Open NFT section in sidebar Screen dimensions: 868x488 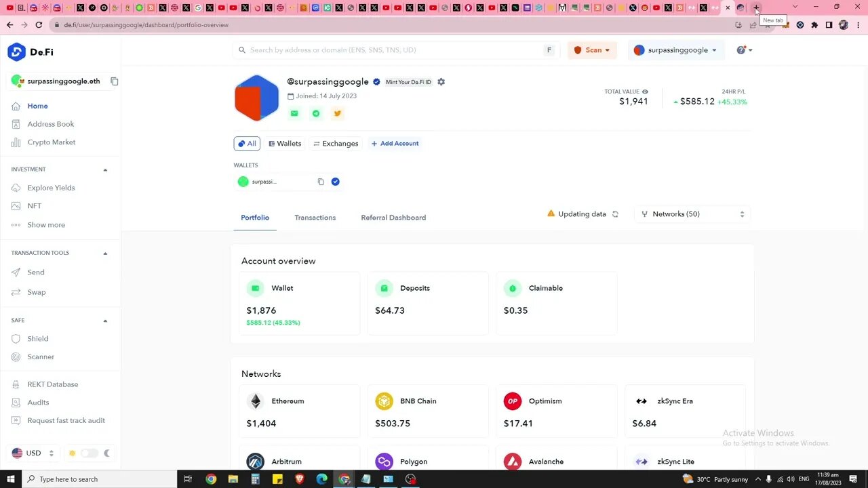(34, 206)
